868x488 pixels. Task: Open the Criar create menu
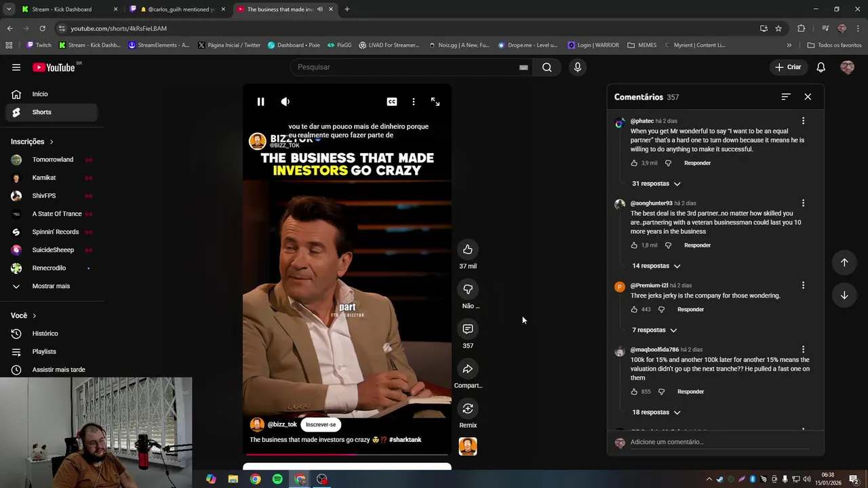point(788,67)
